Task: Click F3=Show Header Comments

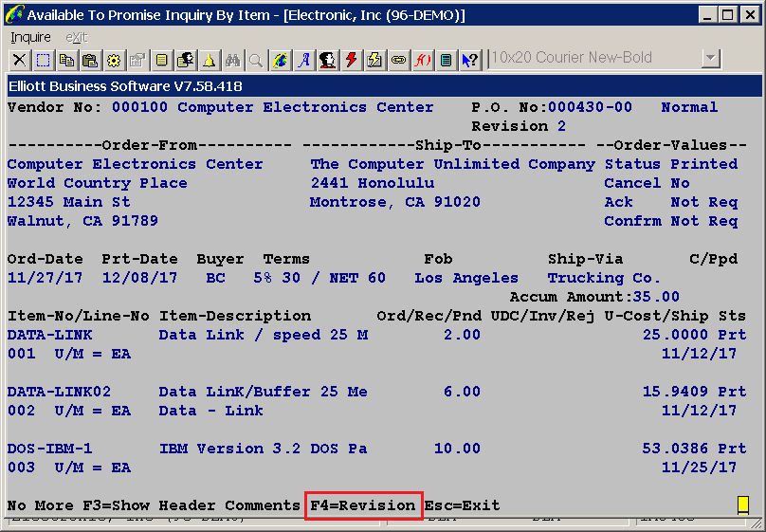Action: coord(191,505)
